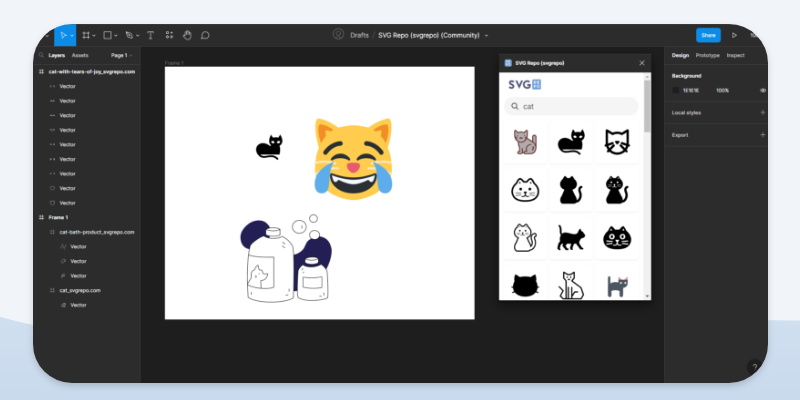Pick the line-art sitting cat icon, bottom row
The image size is (800, 400).
(x=571, y=284)
